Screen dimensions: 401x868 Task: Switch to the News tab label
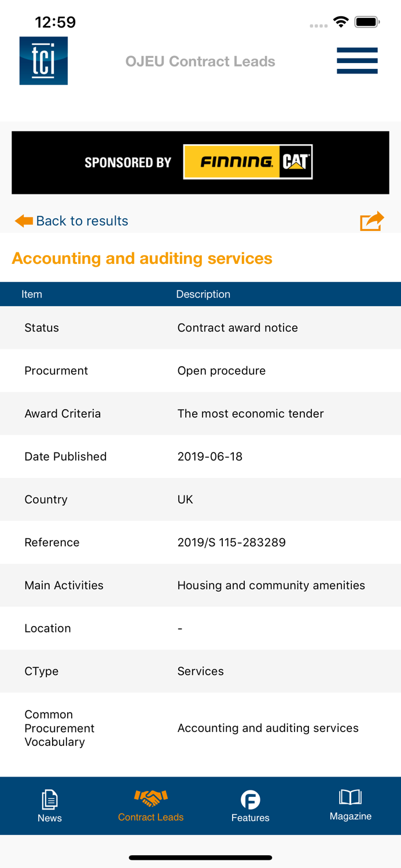pos(50,818)
